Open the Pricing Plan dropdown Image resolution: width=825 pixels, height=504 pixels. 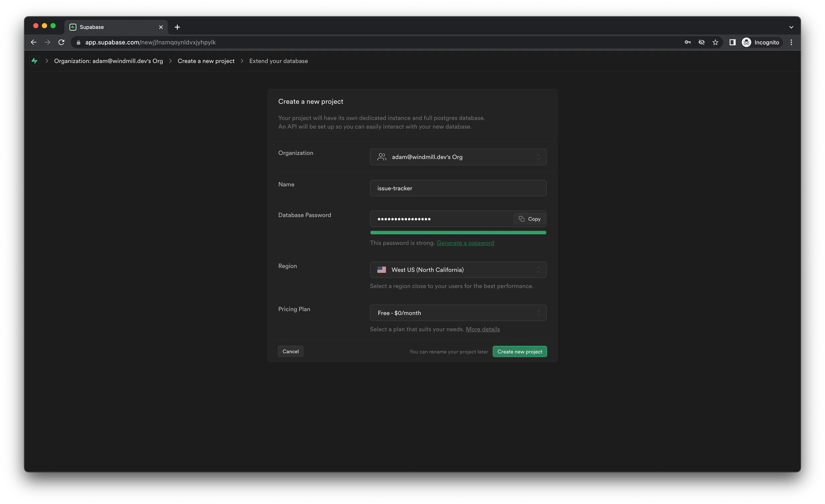click(x=458, y=313)
